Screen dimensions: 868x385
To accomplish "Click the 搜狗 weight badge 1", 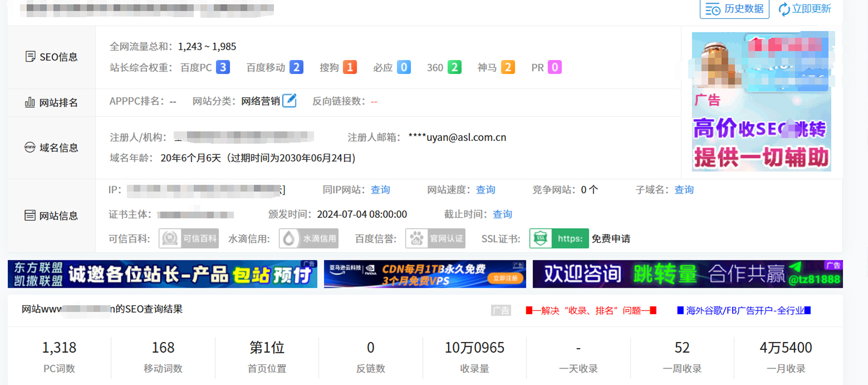I will pyautogui.click(x=350, y=67).
